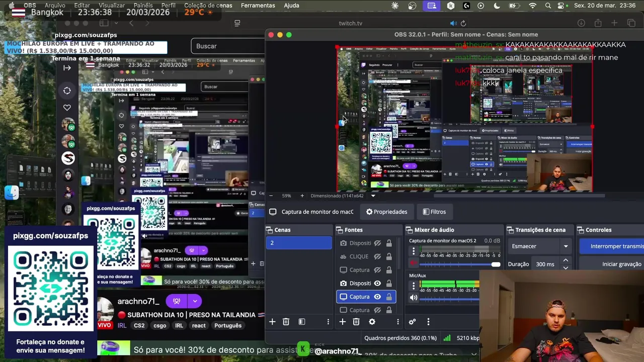Image resolution: width=644 pixels, height=362 pixels.
Task: Open options dots for Mic/Aux channel
Action: (x=414, y=286)
